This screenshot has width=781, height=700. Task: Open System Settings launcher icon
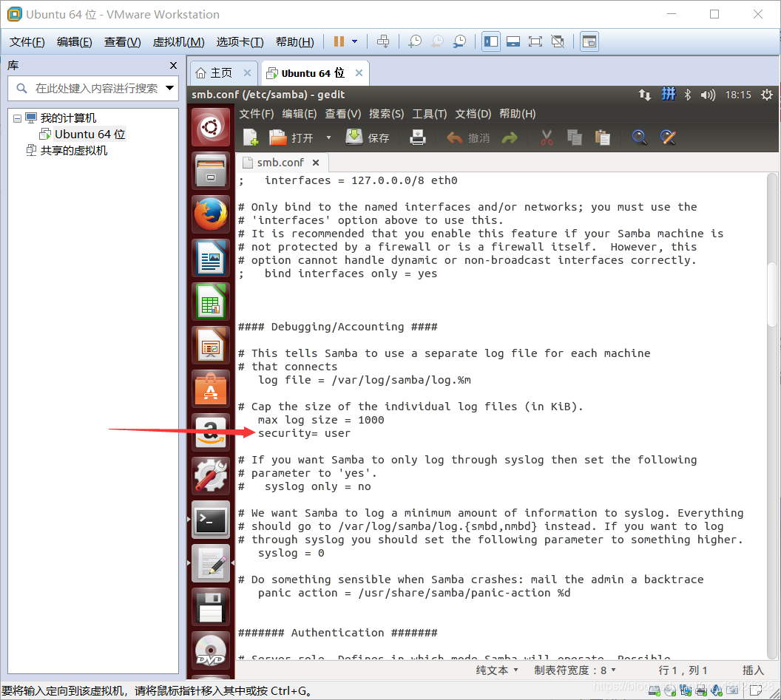coord(211,476)
